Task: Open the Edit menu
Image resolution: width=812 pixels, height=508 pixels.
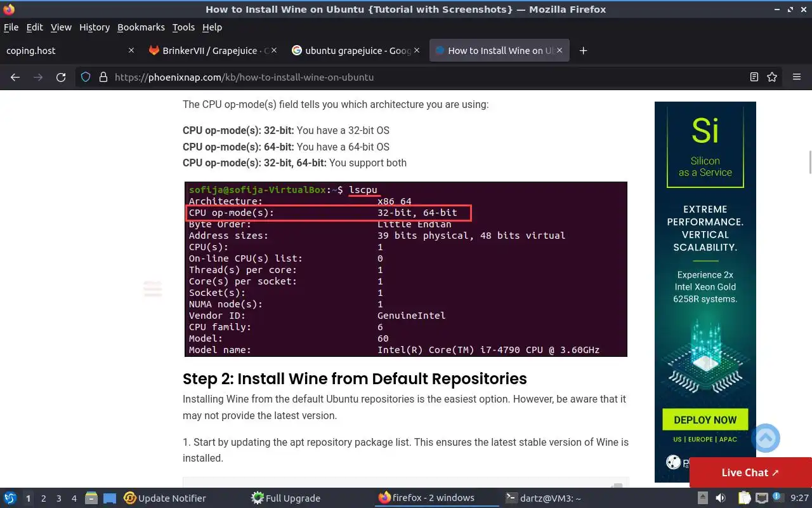Action: click(34, 27)
